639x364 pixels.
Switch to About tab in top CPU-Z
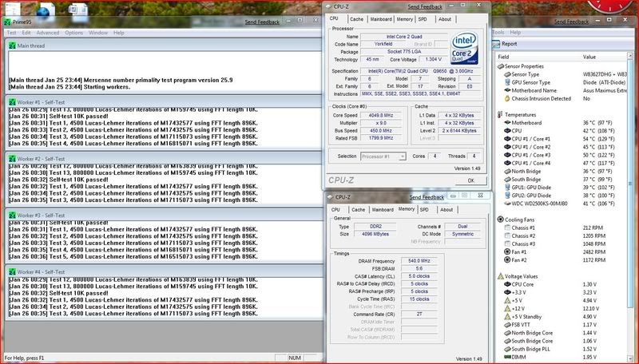[445, 19]
